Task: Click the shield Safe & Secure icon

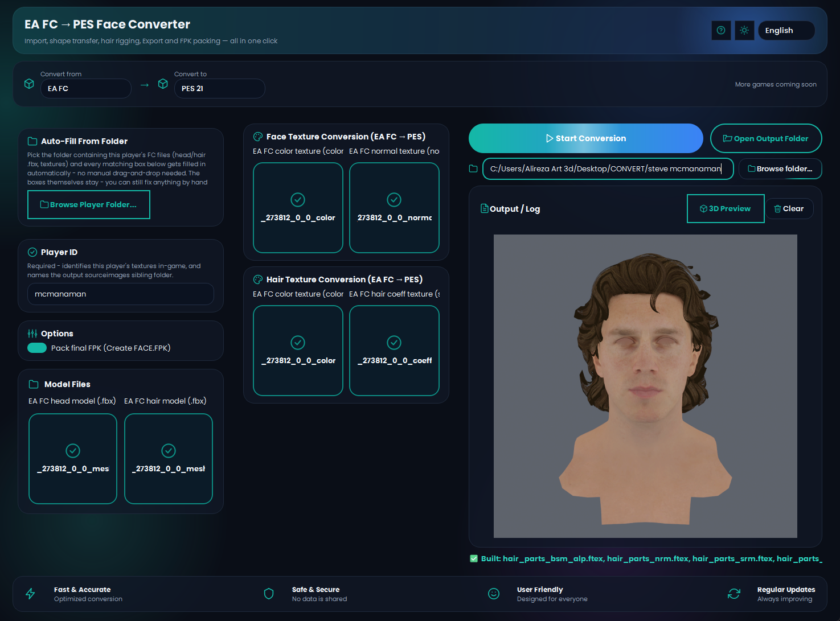Action: 269,594
